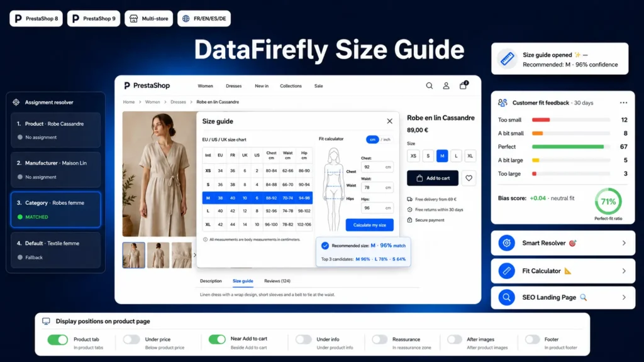Click the monitor icon beside Display positions
The image size is (644, 362).
(x=46, y=321)
